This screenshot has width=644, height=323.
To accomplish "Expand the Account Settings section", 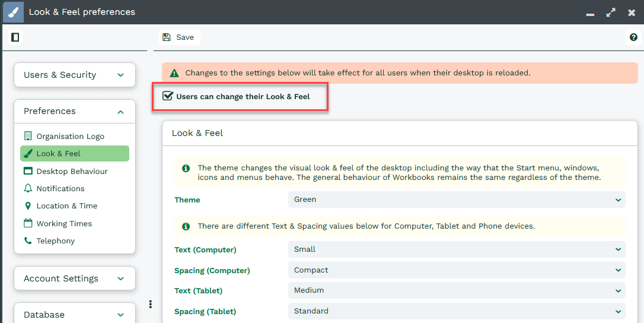I will pos(75,278).
